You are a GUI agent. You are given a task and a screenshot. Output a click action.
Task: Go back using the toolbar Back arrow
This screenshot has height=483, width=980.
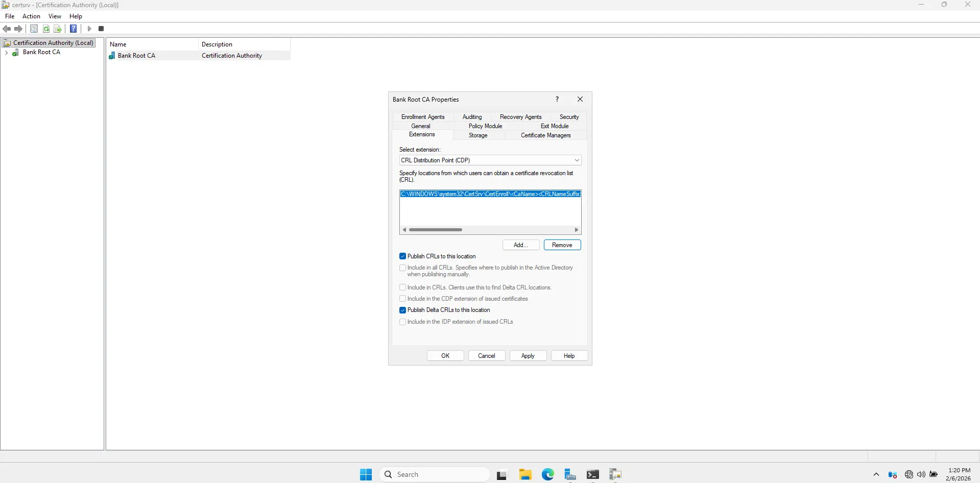pyautogui.click(x=7, y=29)
